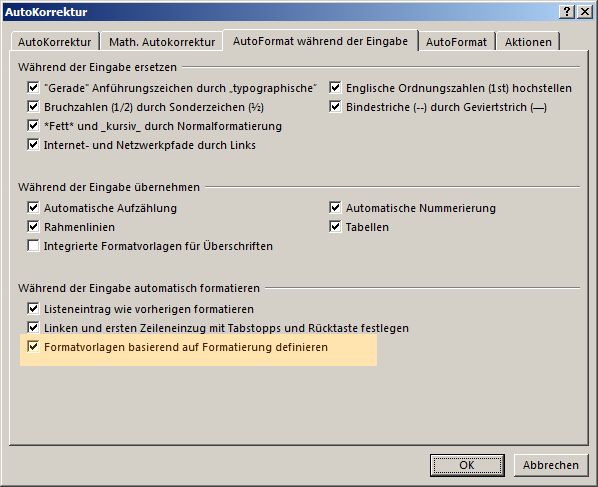Switch to the AutoKorrektur tab
Viewport: 598px width, 487px height.
(55, 42)
